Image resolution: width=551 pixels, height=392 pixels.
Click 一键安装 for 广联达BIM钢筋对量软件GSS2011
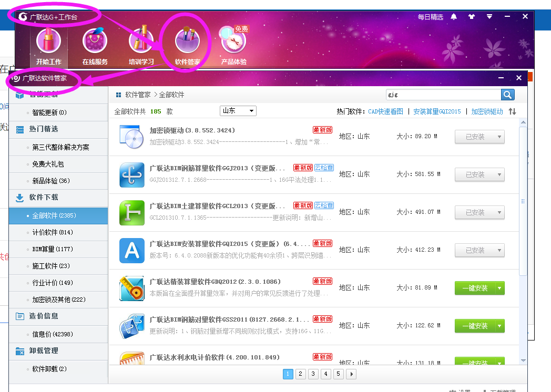pyautogui.click(x=475, y=326)
